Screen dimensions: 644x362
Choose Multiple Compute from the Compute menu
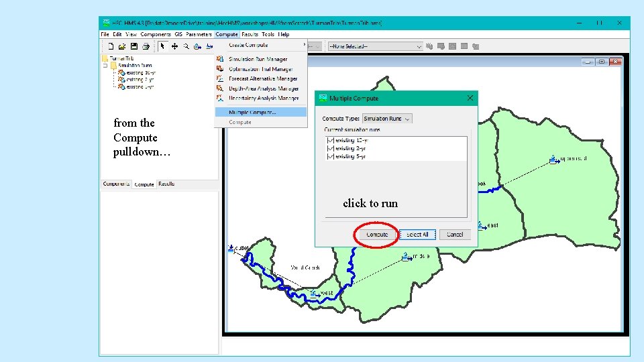tap(261, 112)
